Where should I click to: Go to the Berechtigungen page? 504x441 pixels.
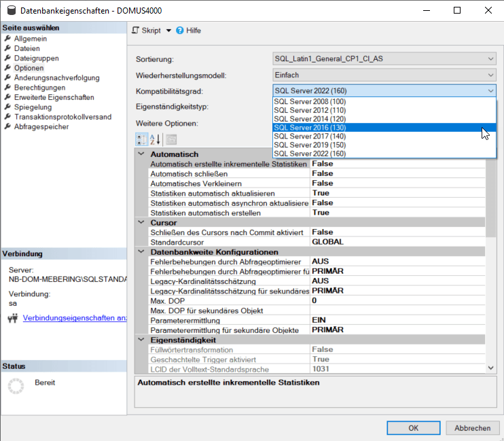(39, 88)
